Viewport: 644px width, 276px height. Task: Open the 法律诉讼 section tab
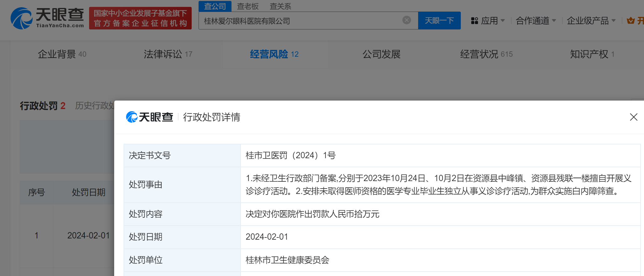point(168,54)
